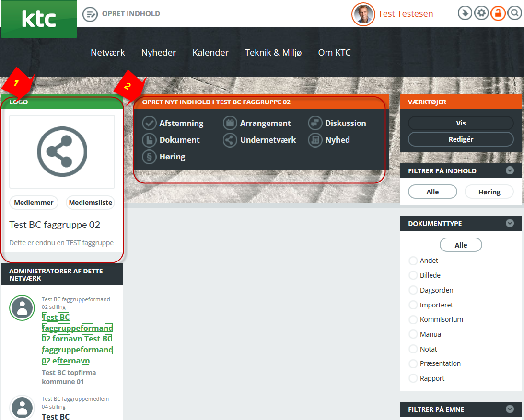Create a new Nyhed
The image size is (524, 420).
tap(338, 140)
